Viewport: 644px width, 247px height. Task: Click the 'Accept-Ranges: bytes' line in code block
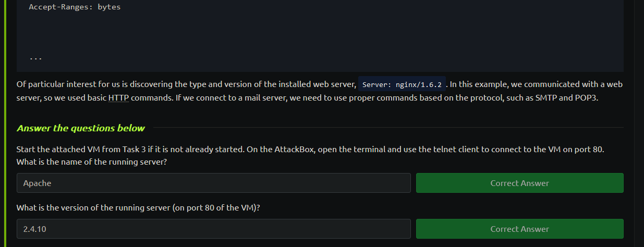[x=75, y=7]
